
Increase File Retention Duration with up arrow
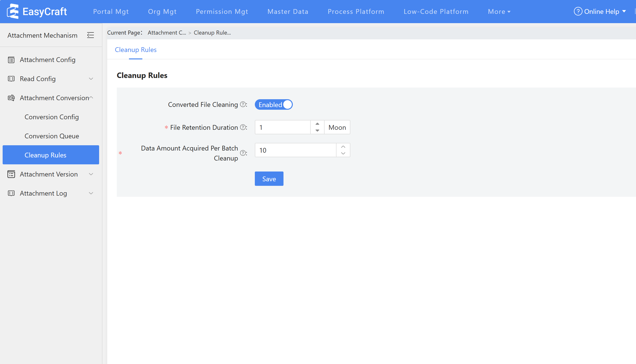click(x=317, y=124)
